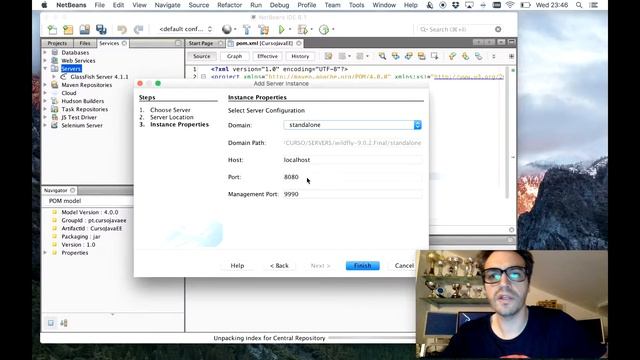
Task: Expand the Web Services tree node
Action: coord(45,60)
